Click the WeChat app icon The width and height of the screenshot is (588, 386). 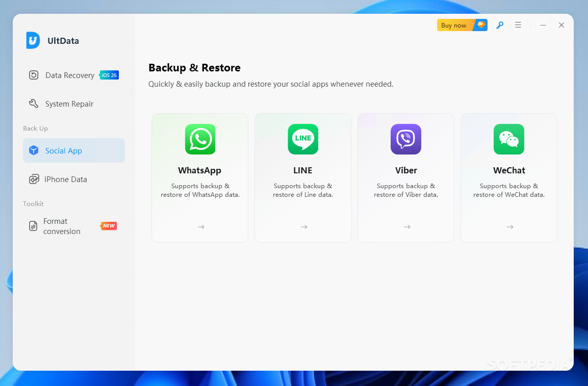509,139
